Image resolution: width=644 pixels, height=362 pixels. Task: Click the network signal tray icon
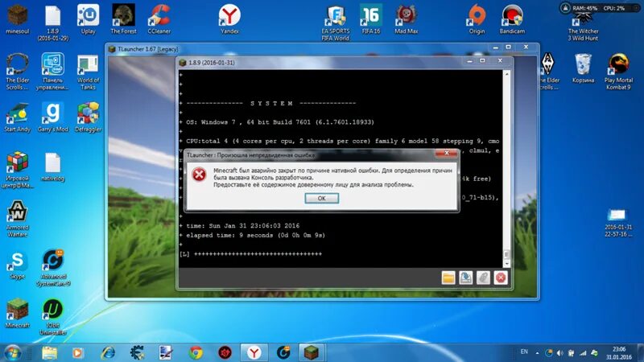[583, 352]
